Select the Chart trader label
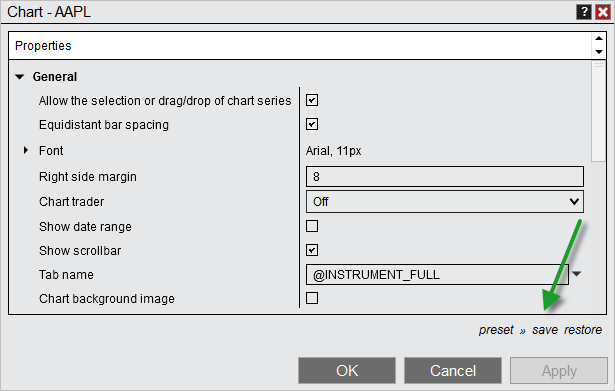 click(71, 202)
